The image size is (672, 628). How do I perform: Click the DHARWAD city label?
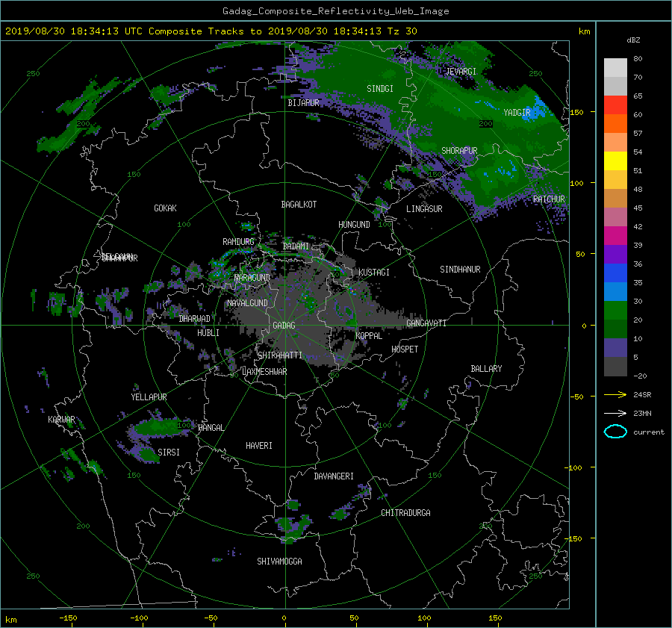click(195, 319)
